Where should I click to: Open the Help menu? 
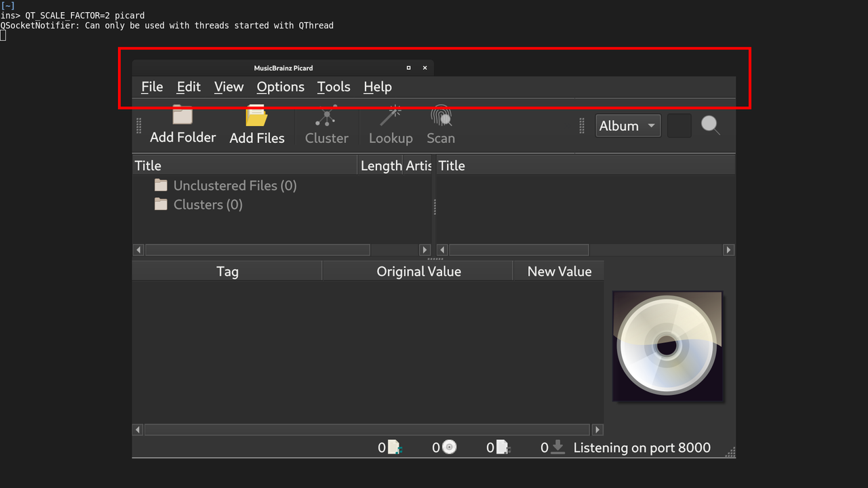point(377,87)
